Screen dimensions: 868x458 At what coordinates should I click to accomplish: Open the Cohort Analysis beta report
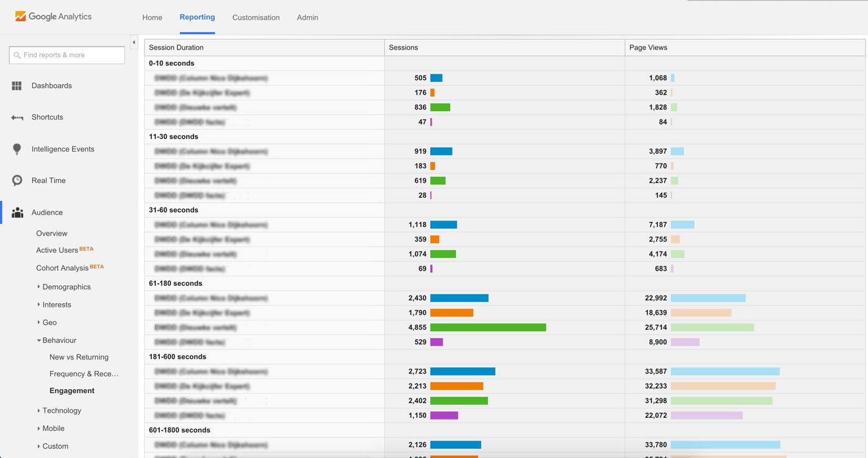point(62,268)
